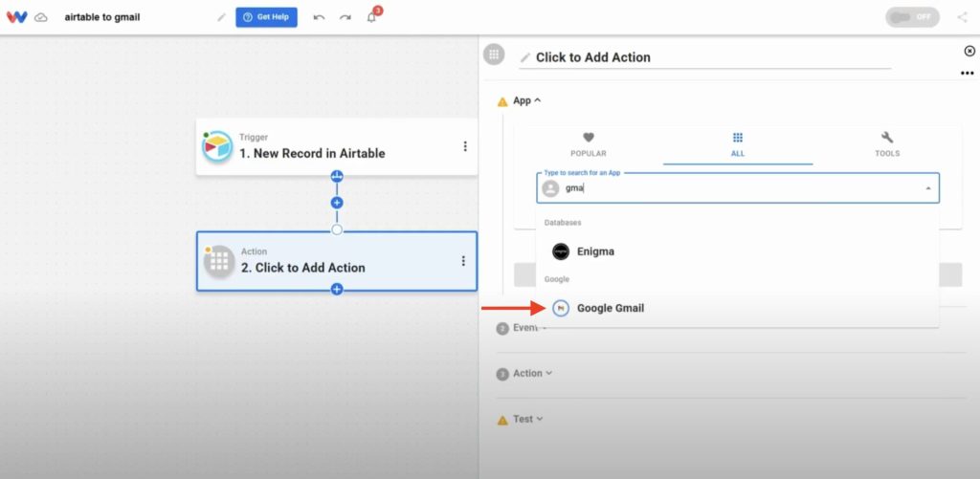Click the grid icon on action node

tap(219, 261)
